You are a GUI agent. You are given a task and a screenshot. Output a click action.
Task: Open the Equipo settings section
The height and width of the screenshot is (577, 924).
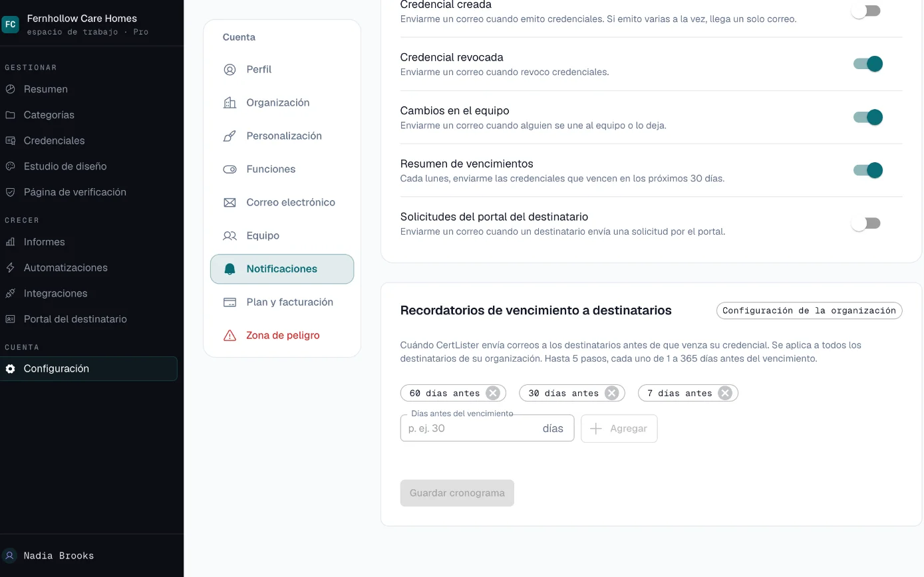[x=282, y=236]
